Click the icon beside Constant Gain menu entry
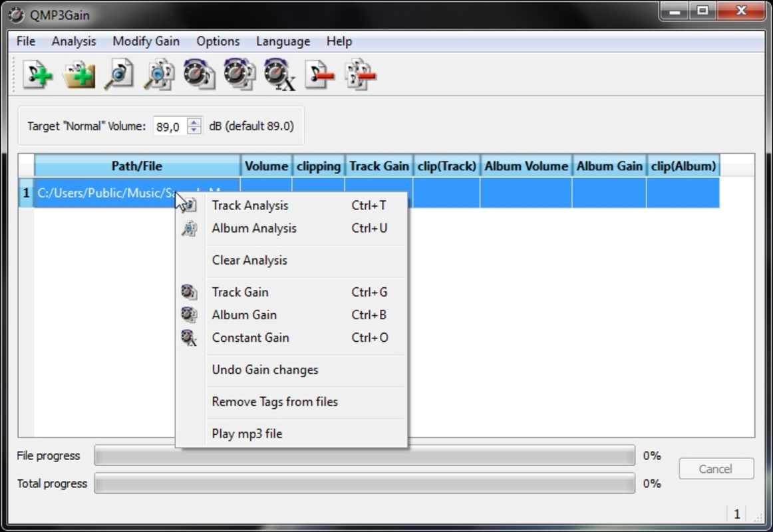 [x=190, y=338]
